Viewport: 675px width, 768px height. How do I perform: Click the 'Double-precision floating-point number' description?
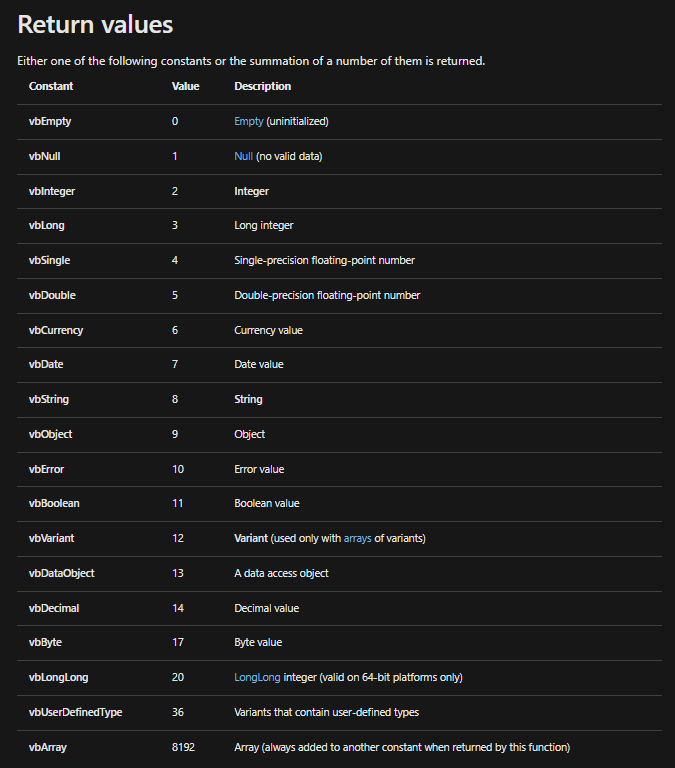327,295
